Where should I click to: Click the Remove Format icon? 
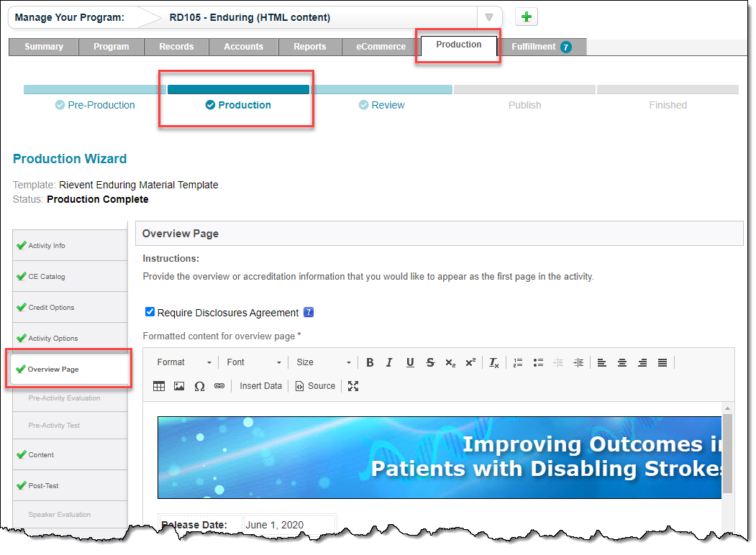tap(493, 362)
